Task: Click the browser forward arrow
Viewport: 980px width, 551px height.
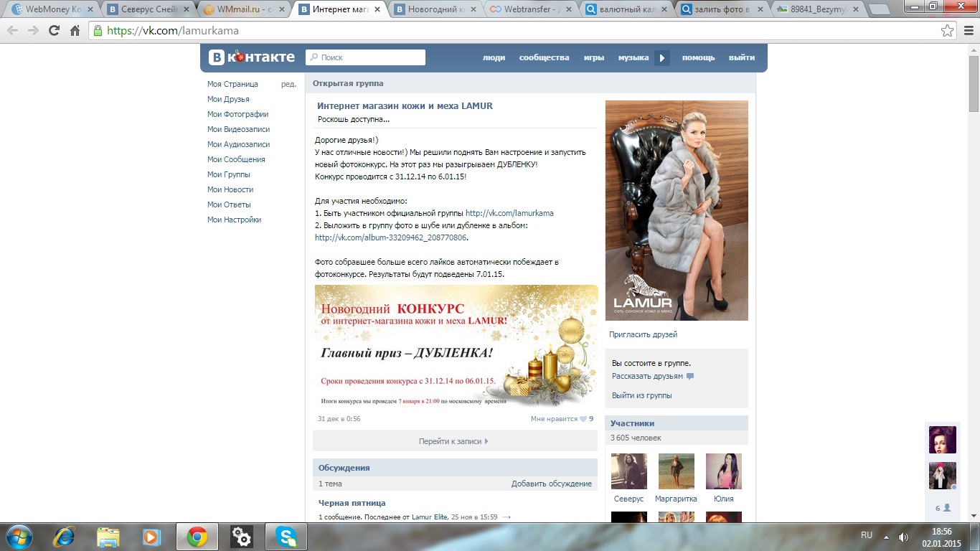Action: [33, 31]
